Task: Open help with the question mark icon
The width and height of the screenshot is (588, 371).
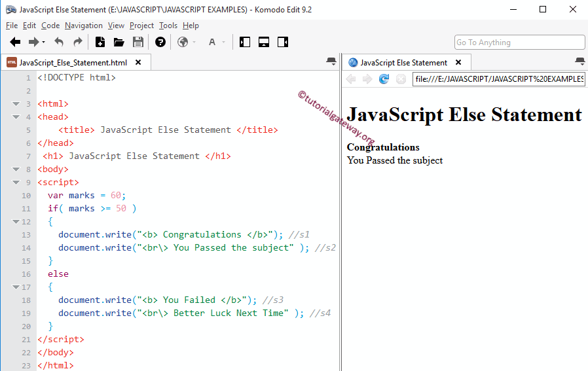Action: [160, 42]
